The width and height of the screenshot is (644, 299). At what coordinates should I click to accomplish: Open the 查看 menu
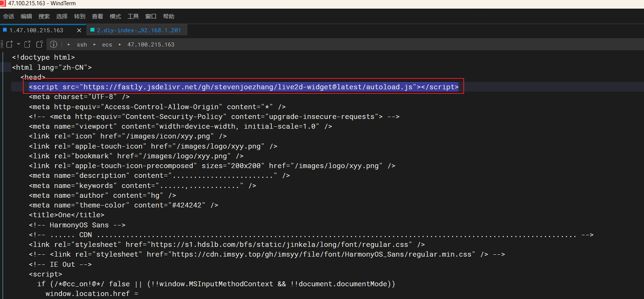(97, 17)
